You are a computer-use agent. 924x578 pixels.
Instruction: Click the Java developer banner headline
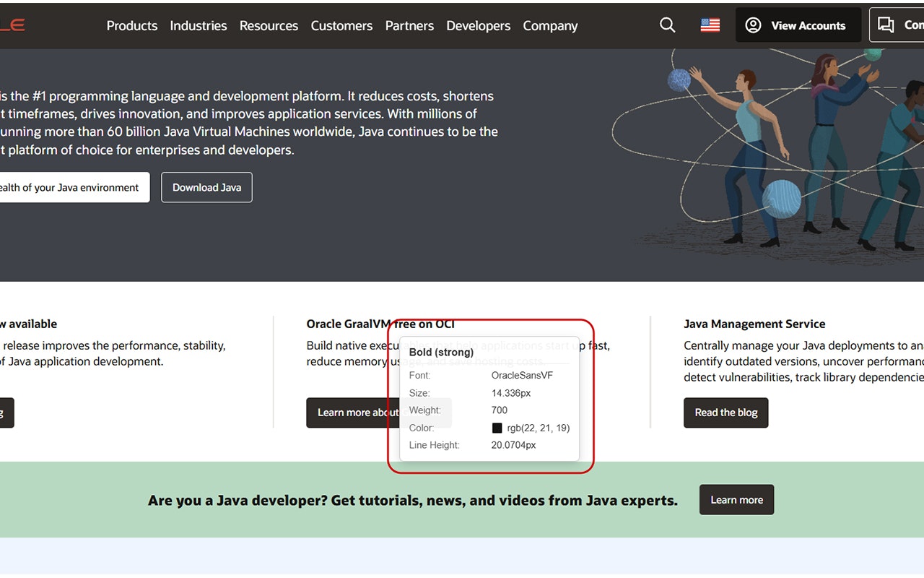coord(413,500)
